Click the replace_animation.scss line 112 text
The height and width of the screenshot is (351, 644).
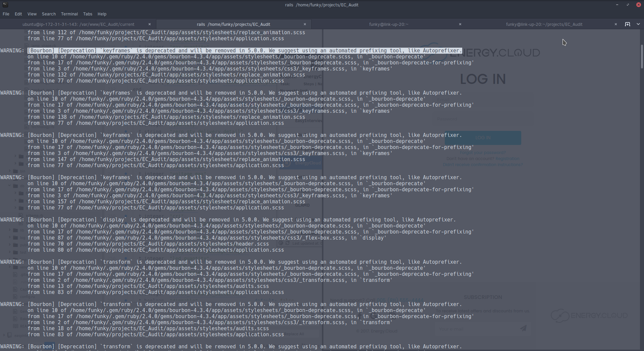[166, 33]
